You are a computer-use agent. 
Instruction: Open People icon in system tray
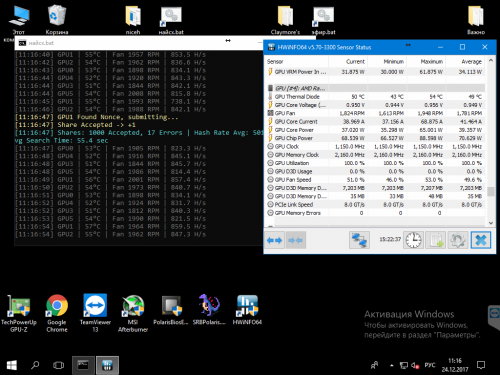375,366
